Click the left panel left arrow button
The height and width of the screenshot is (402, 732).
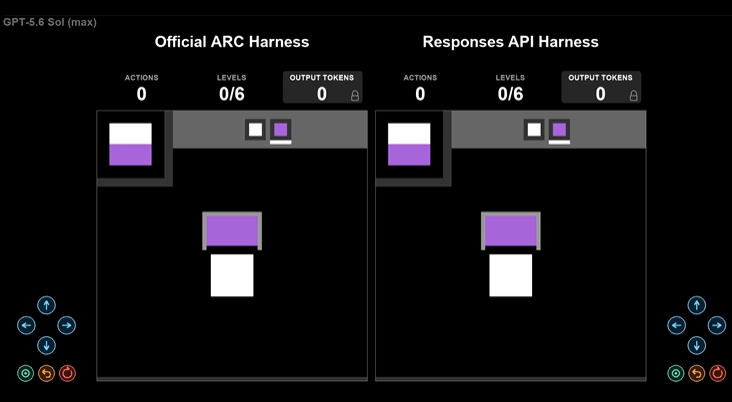[26, 325]
